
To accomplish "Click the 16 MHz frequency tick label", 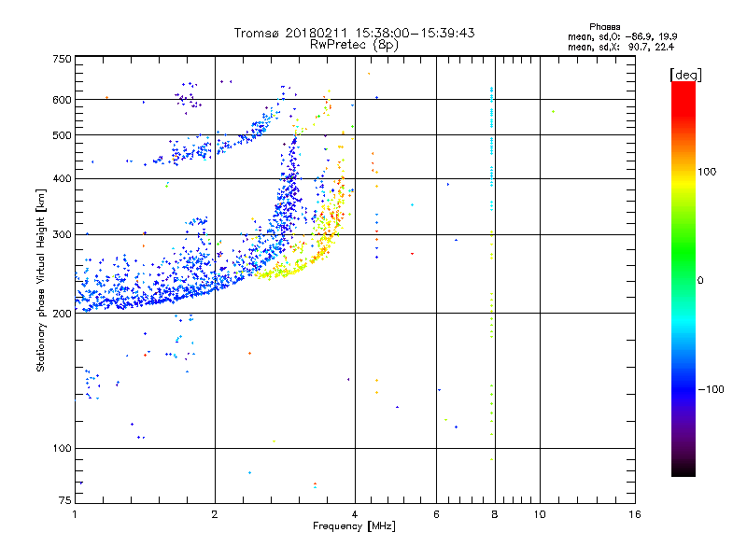I will pos(635,514).
